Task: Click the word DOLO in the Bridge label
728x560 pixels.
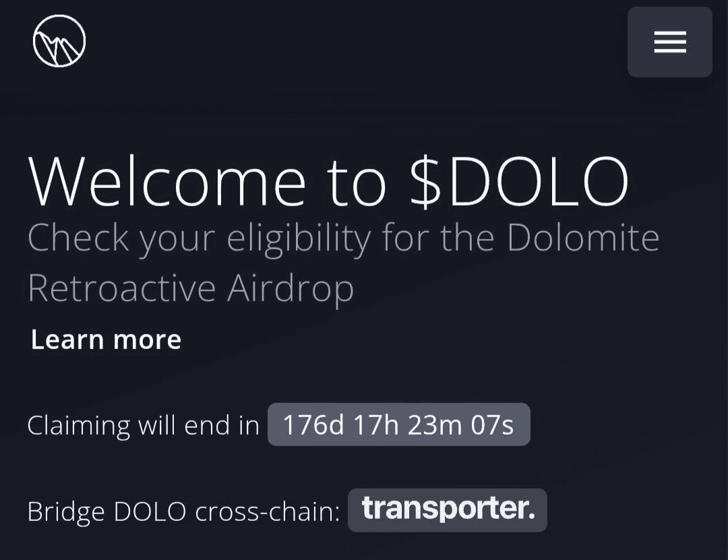Action: click(150, 512)
